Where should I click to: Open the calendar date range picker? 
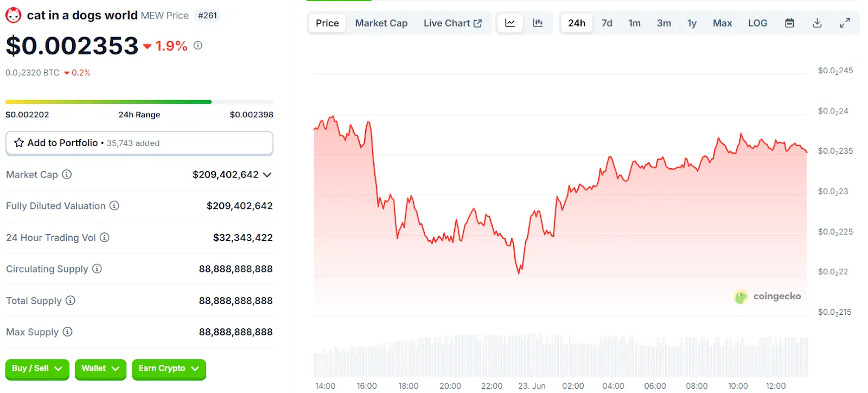789,23
